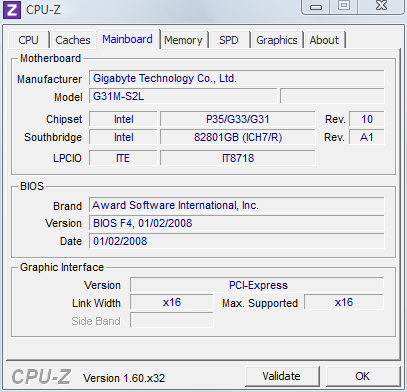
Task: Click the Validate button
Action: click(x=282, y=376)
